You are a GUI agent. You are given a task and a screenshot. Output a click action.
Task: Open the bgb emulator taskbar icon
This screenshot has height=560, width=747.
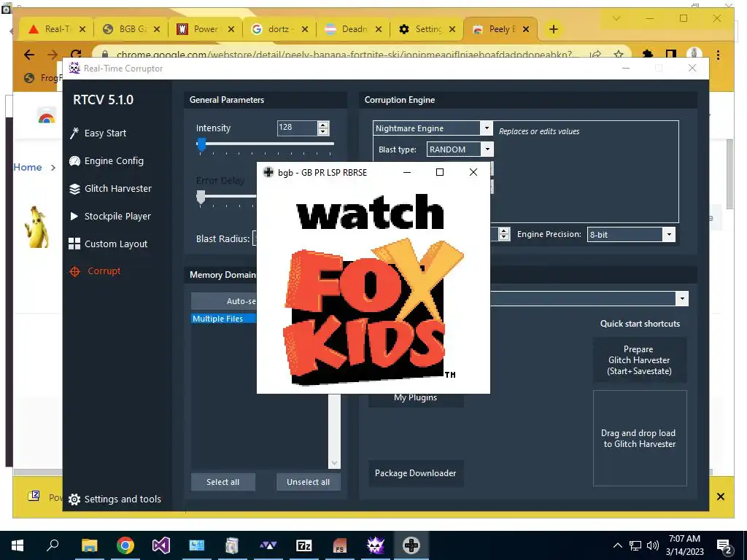411,545
